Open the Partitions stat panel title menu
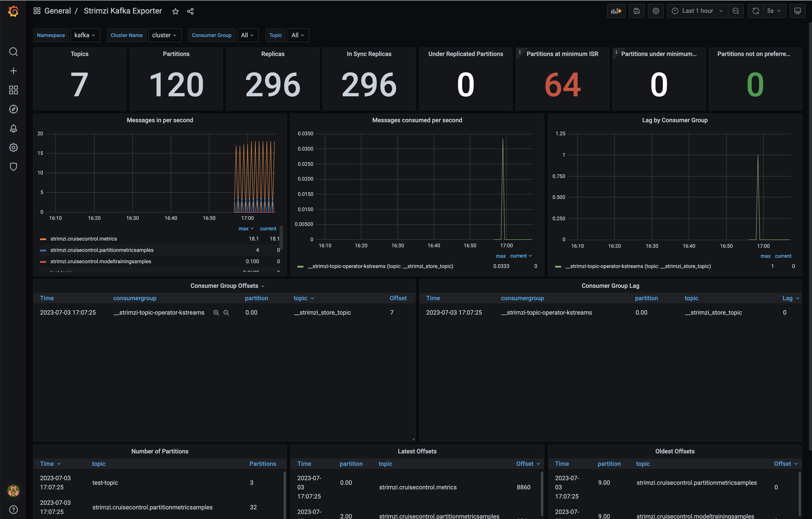 (176, 54)
